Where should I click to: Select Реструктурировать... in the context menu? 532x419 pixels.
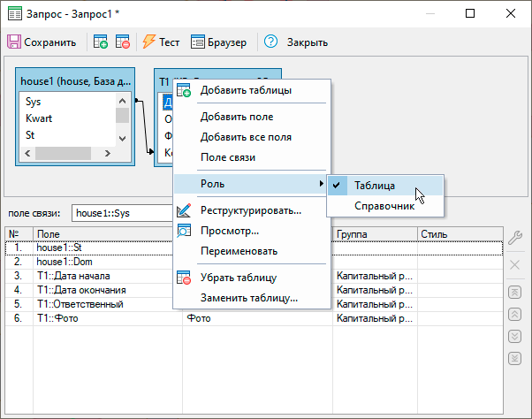click(251, 210)
